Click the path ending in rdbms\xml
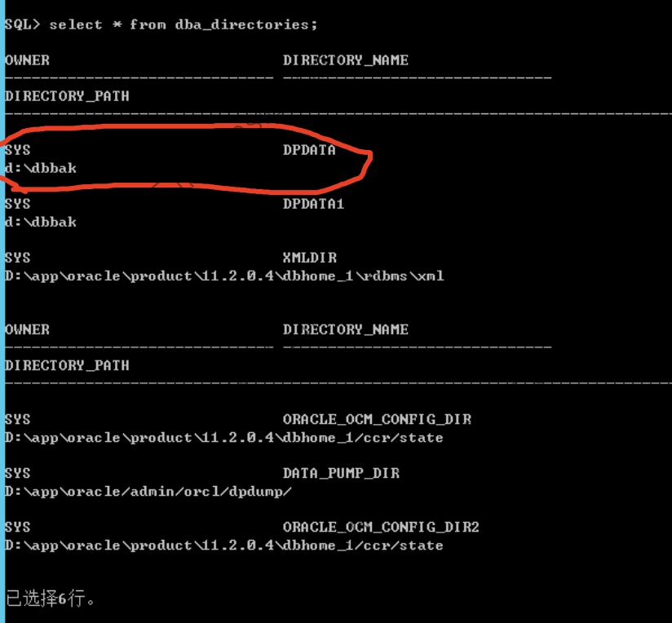The image size is (672, 623). pos(224,276)
